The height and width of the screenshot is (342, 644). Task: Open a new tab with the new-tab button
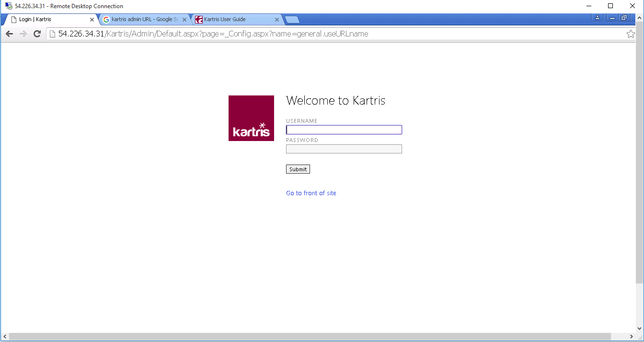pyautogui.click(x=291, y=20)
